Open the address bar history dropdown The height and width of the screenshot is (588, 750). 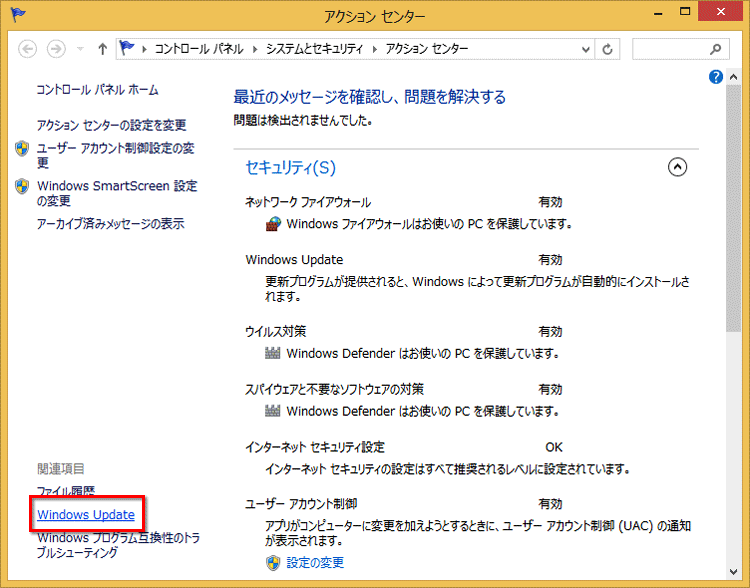coord(583,49)
